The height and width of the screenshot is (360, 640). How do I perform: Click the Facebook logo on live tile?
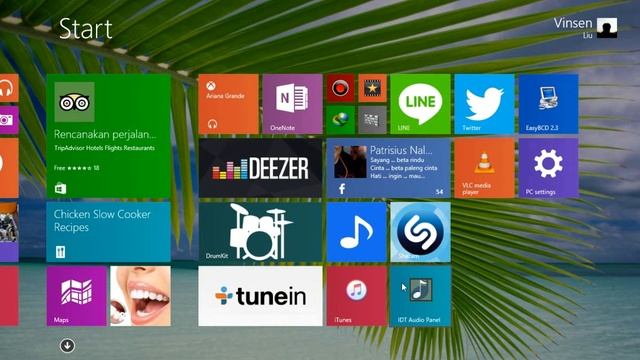click(x=342, y=189)
